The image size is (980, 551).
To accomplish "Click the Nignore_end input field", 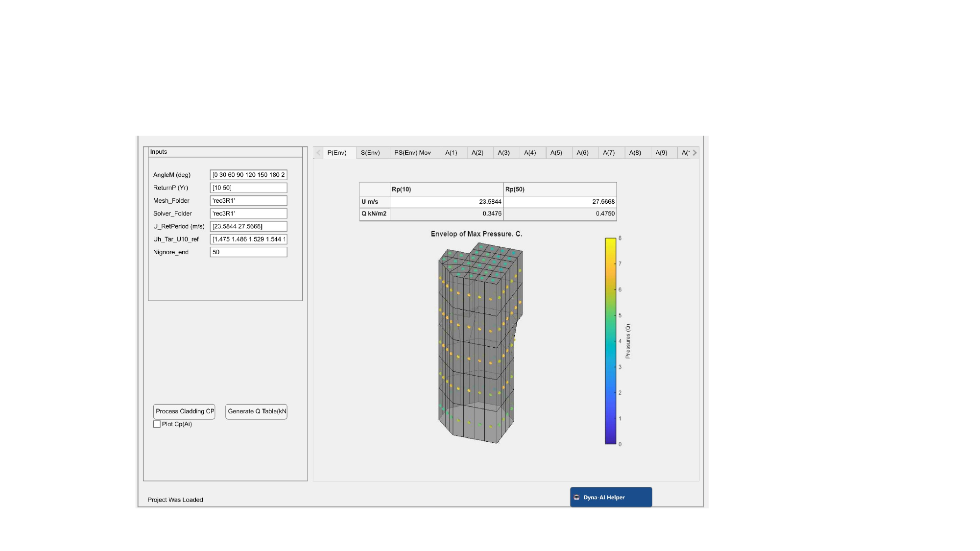I will pos(248,252).
